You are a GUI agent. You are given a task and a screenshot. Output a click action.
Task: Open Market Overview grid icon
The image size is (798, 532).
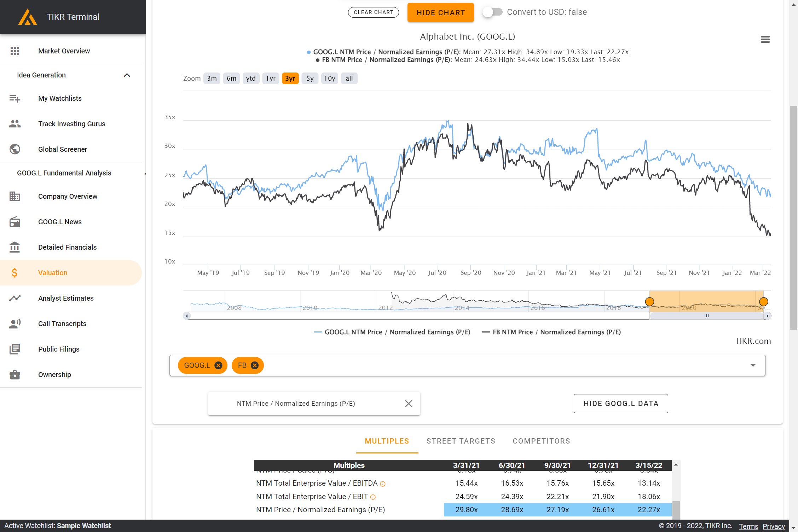coord(15,51)
